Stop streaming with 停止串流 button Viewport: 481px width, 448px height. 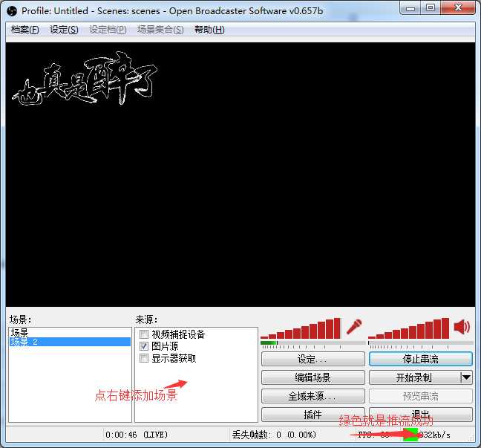[421, 359]
